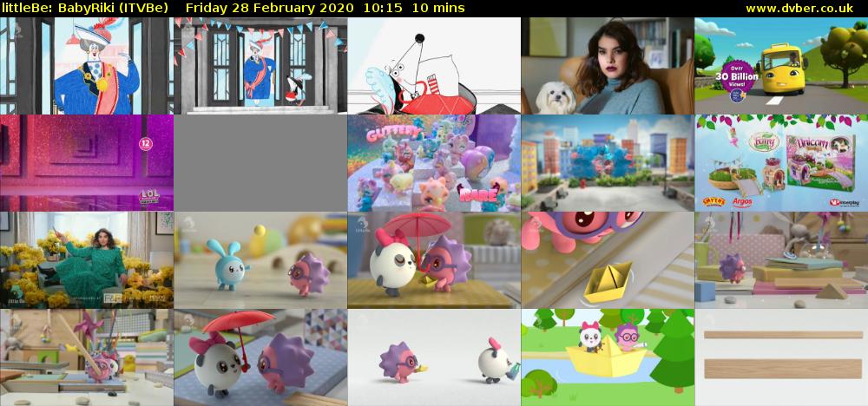Select the two wooden sticks thumbnail
868x406 pixels.
click(x=781, y=357)
